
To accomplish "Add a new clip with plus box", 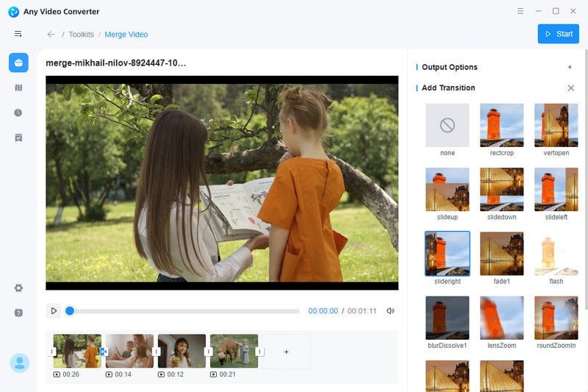I will pyautogui.click(x=287, y=352).
